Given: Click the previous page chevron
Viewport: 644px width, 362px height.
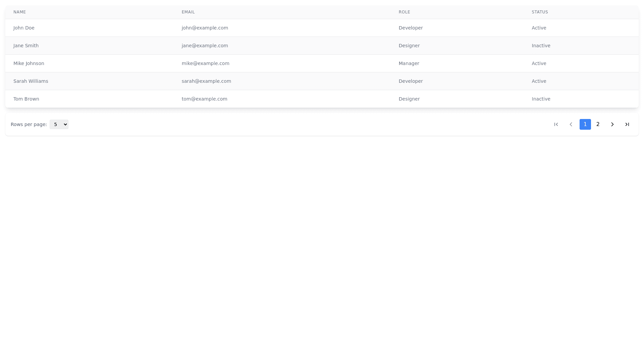Looking at the screenshot, I should (571, 124).
